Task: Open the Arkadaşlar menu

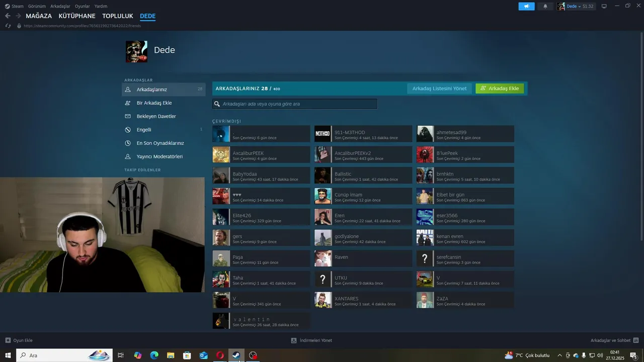Action: (60, 6)
